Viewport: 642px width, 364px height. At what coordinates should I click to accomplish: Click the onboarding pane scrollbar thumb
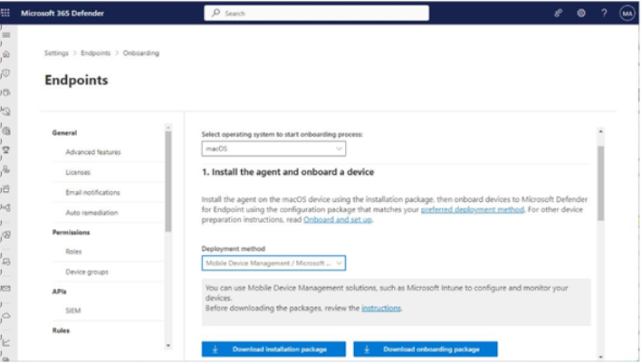pyautogui.click(x=600, y=184)
